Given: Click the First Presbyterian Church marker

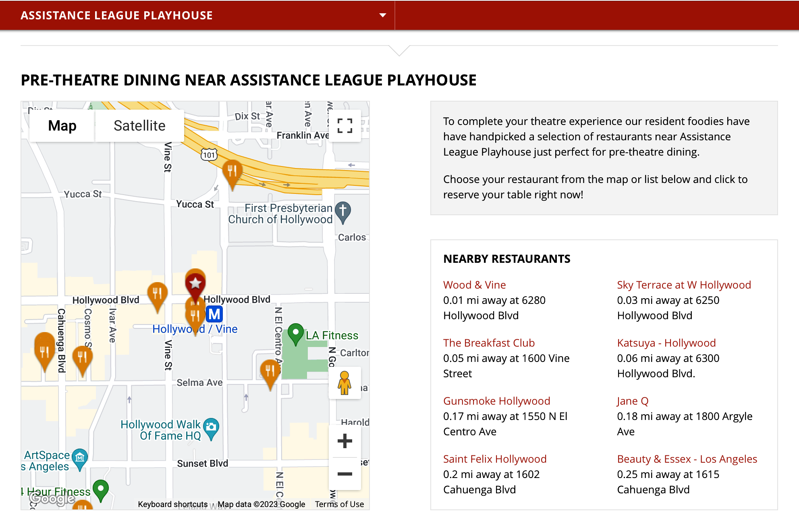Looking at the screenshot, I should [343, 211].
